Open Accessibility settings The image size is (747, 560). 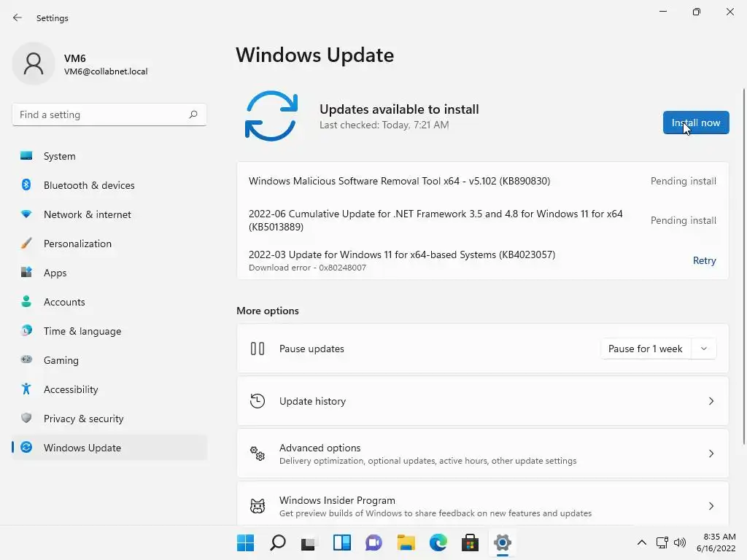coord(109,389)
